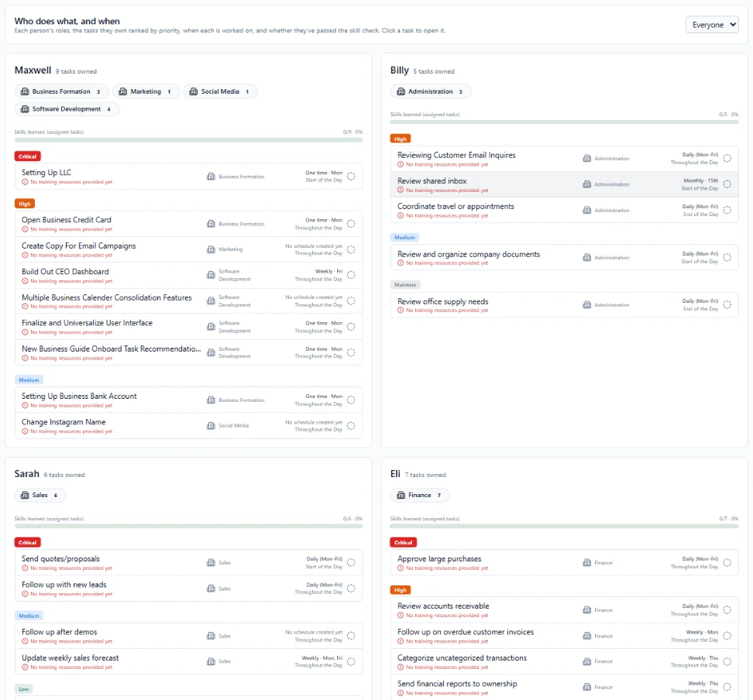Screen dimensions: 753x700
Task: Open the Multiple Business Calender Consolidation Features task
Action: (x=189, y=301)
